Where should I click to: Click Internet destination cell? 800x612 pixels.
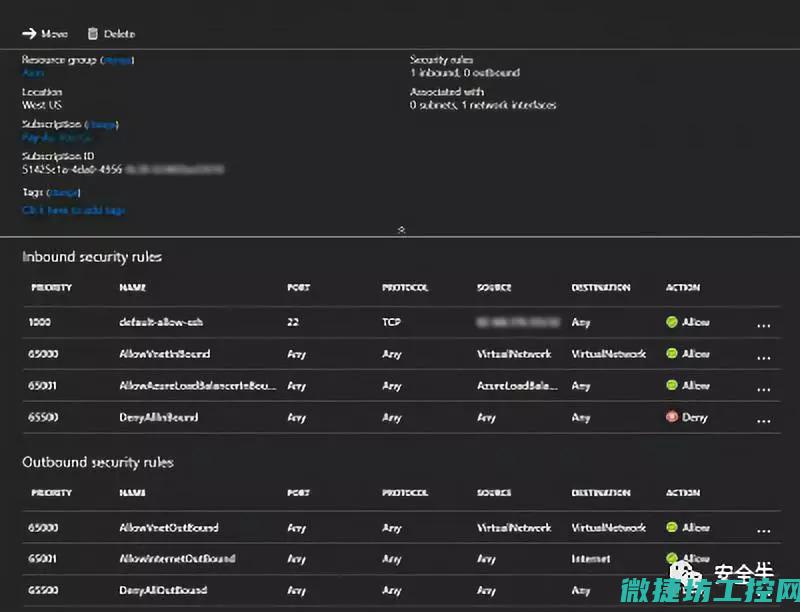point(591,558)
